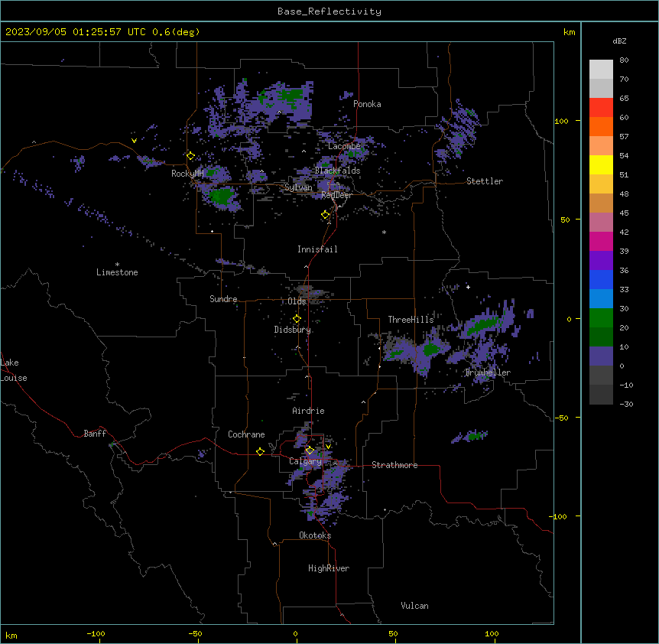The image size is (659, 644).
Task: Click the white asterisk above Limestone
Action: pyautogui.click(x=117, y=265)
